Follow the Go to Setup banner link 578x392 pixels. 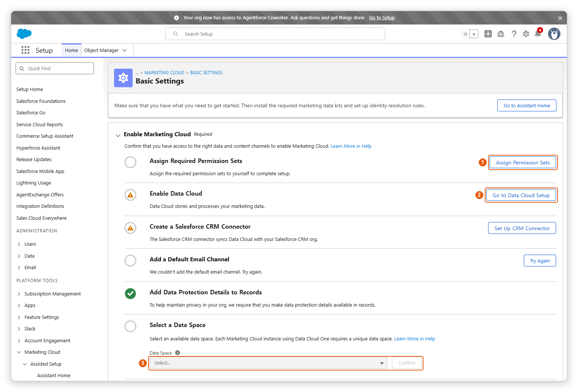(x=382, y=18)
